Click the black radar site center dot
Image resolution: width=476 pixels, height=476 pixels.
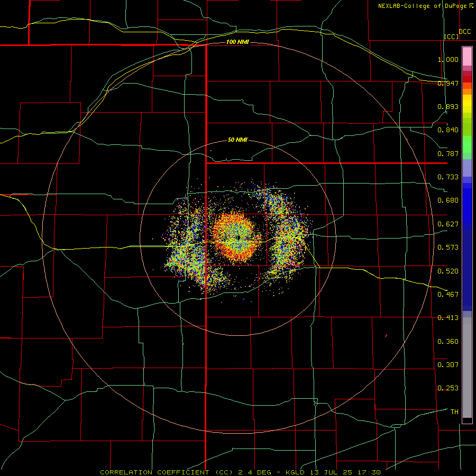click(x=239, y=237)
